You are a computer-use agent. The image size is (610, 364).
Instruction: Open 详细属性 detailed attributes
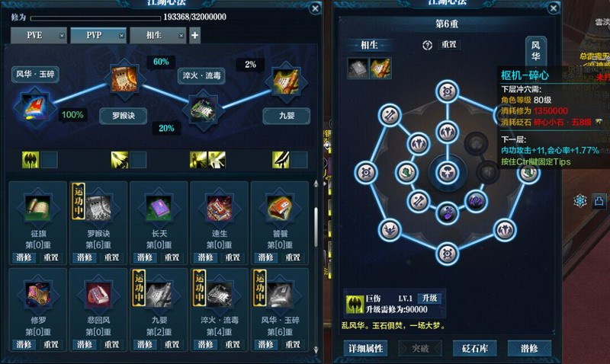tap(366, 348)
